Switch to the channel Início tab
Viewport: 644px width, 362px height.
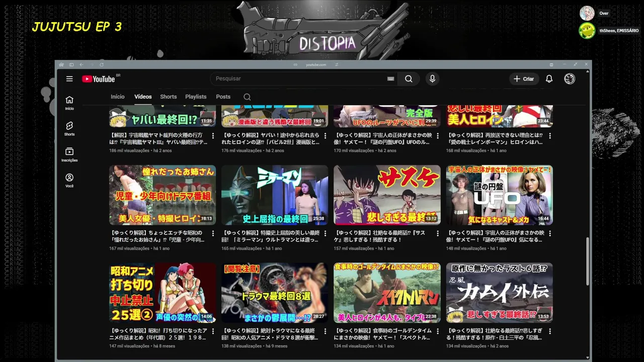click(x=117, y=97)
